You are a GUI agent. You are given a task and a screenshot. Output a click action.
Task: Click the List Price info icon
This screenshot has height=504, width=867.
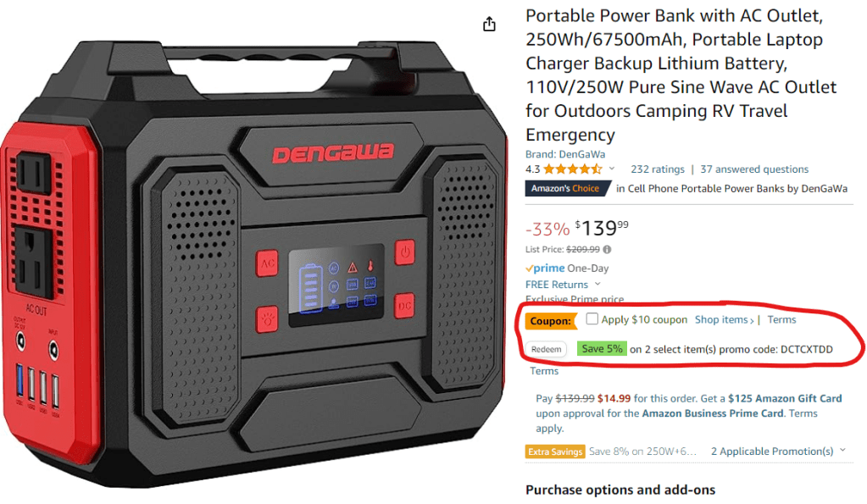[607, 249]
